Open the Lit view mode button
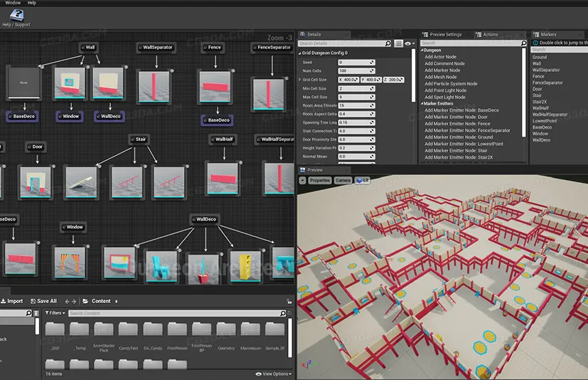The width and height of the screenshot is (588, 380). [x=362, y=181]
